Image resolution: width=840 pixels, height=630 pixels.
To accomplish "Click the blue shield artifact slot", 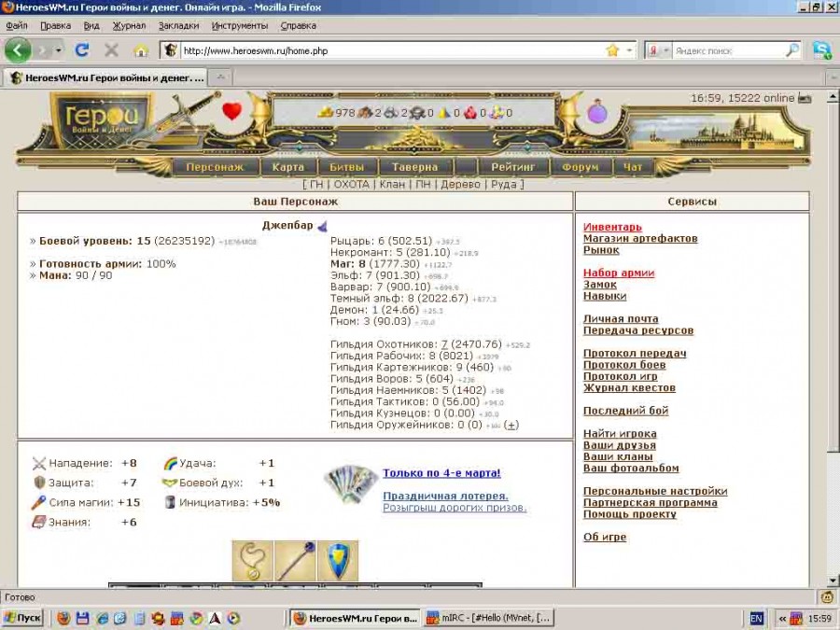I will pyautogui.click(x=338, y=560).
